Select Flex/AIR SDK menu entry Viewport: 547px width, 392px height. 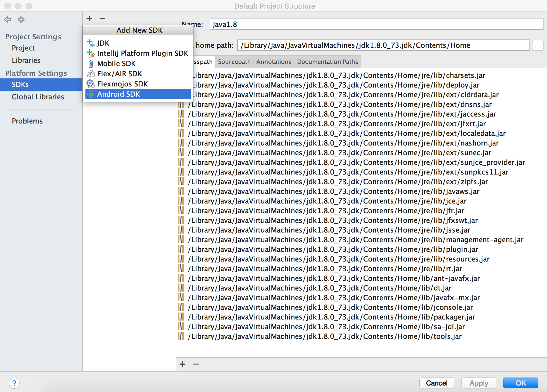tap(120, 74)
